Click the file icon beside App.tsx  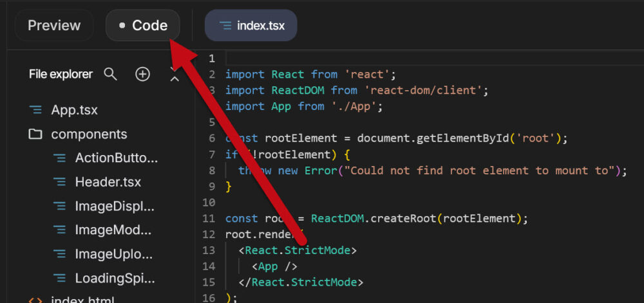[35, 110]
